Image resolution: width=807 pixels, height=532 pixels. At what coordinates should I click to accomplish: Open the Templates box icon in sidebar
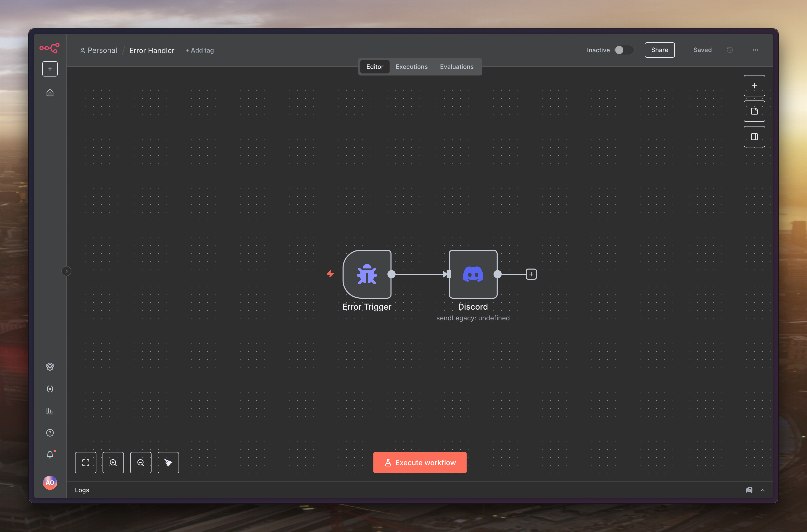[x=50, y=367]
